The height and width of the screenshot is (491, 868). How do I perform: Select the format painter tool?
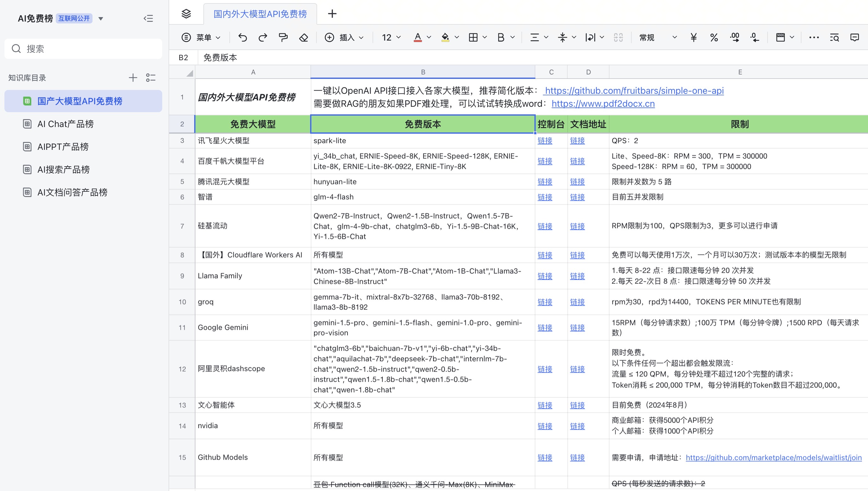click(283, 37)
